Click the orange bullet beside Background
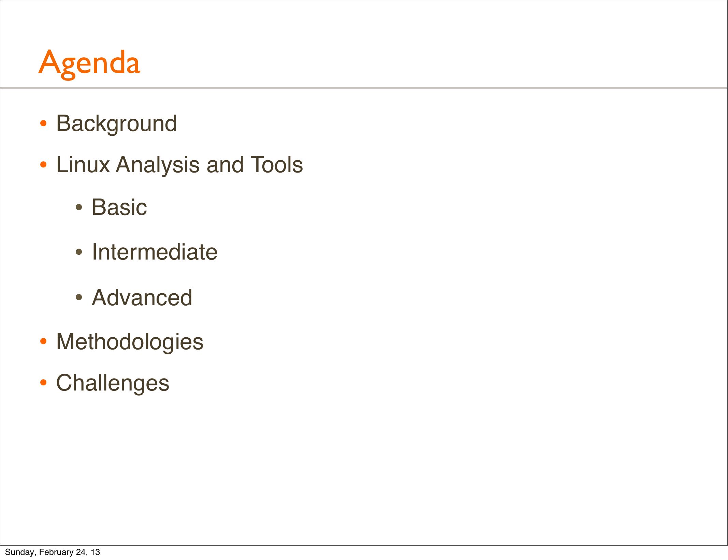728x560 pixels. [43, 124]
